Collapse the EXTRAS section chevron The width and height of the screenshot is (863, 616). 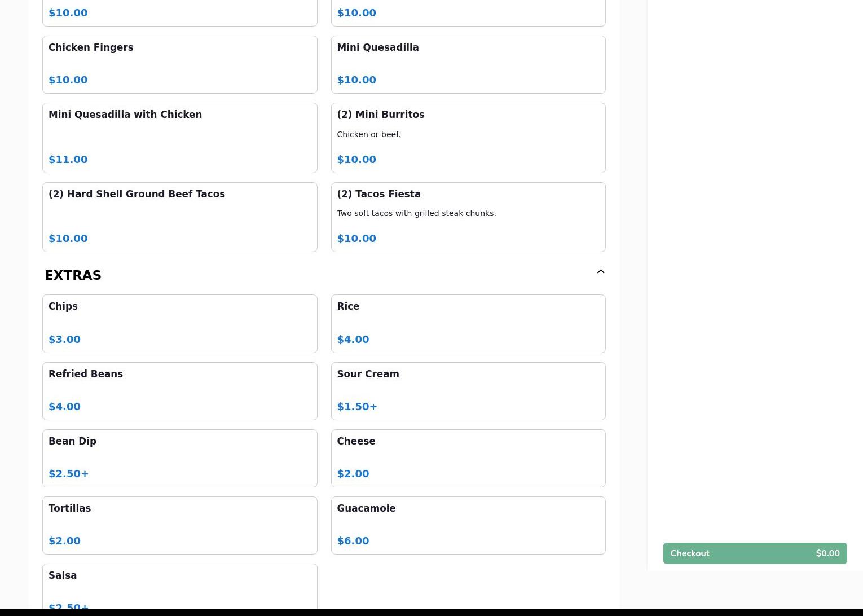click(601, 272)
